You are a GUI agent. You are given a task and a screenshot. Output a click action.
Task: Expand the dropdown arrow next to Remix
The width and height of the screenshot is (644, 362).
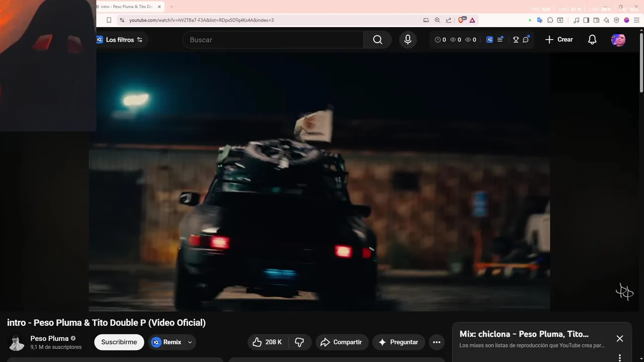[190, 342]
